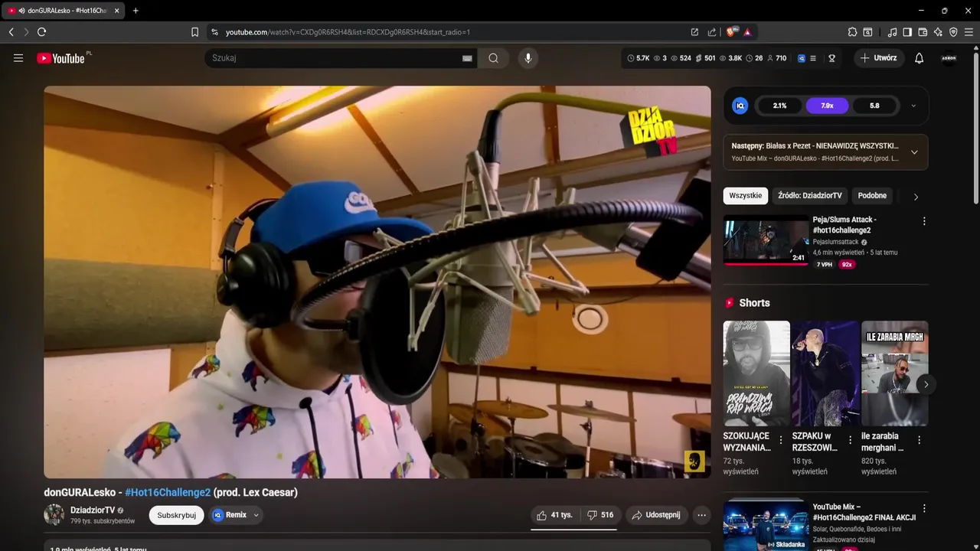Open Brave Wallet icon

(x=923, y=32)
